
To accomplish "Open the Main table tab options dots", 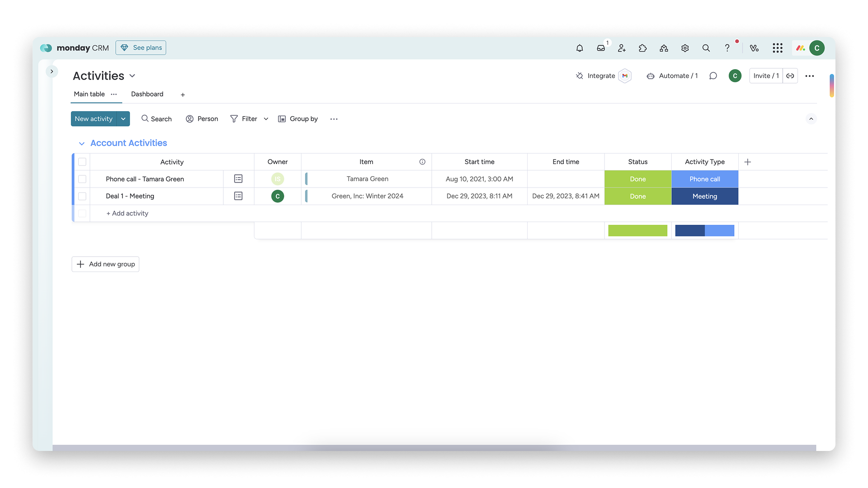I will [x=114, y=94].
